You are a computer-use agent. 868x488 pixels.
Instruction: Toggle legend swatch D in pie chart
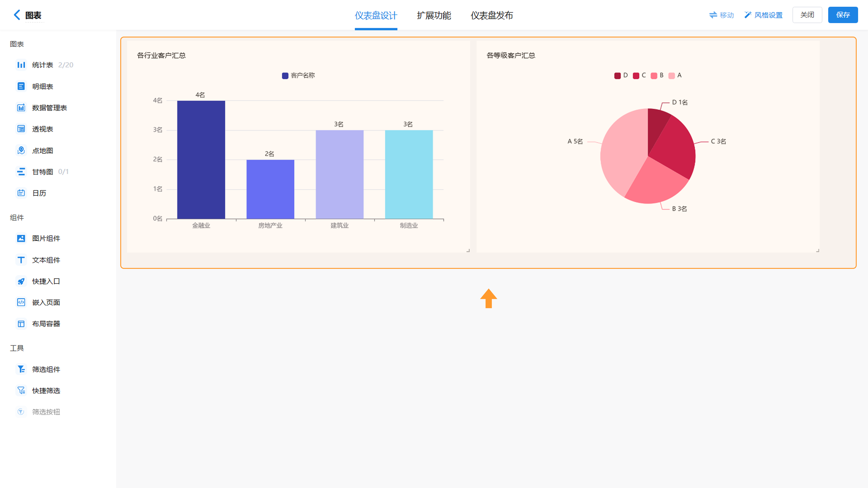(x=617, y=75)
